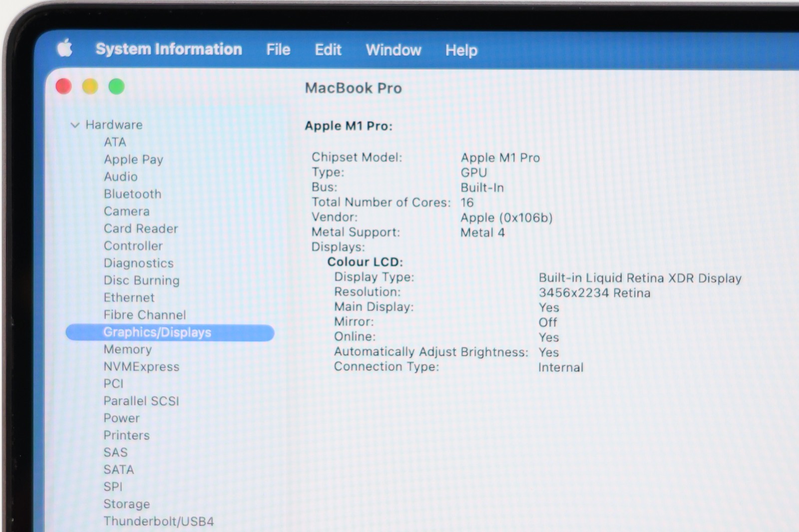Collapse the Hardware section chevron

(x=75, y=125)
